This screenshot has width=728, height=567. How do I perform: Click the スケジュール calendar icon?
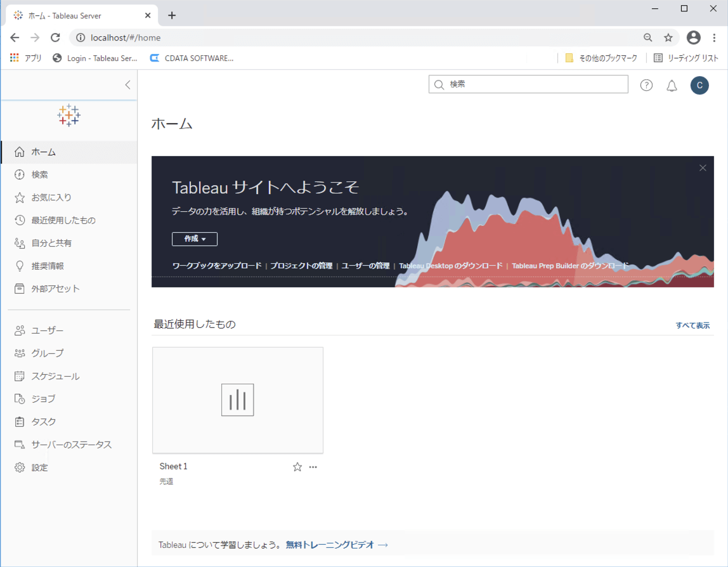[x=20, y=376]
